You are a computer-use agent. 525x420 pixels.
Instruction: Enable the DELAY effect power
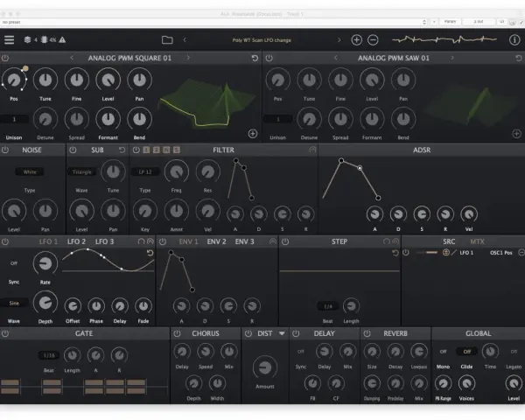coord(296,333)
